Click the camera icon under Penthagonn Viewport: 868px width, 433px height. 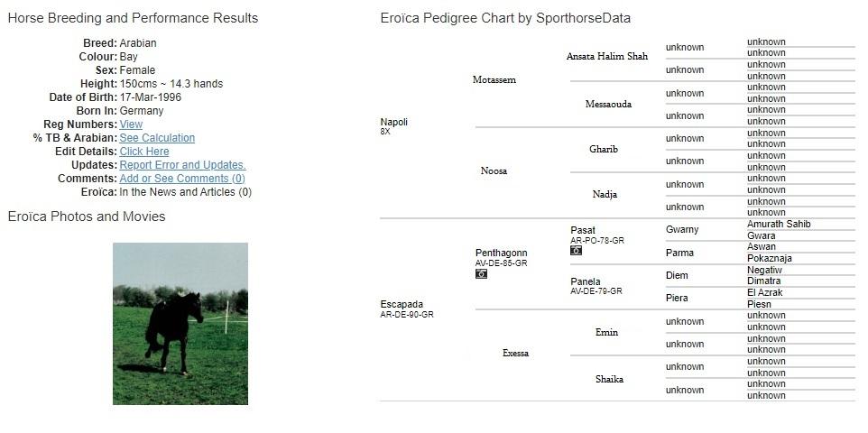pyautogui.click(x=481, y=274)
